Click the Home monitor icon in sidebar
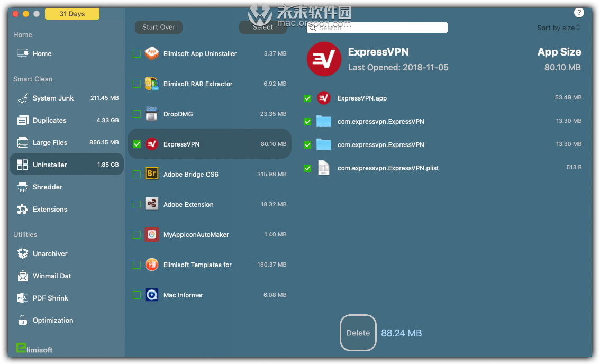Image resolution: width=600 pixels, height=364 pixels. 23,53
